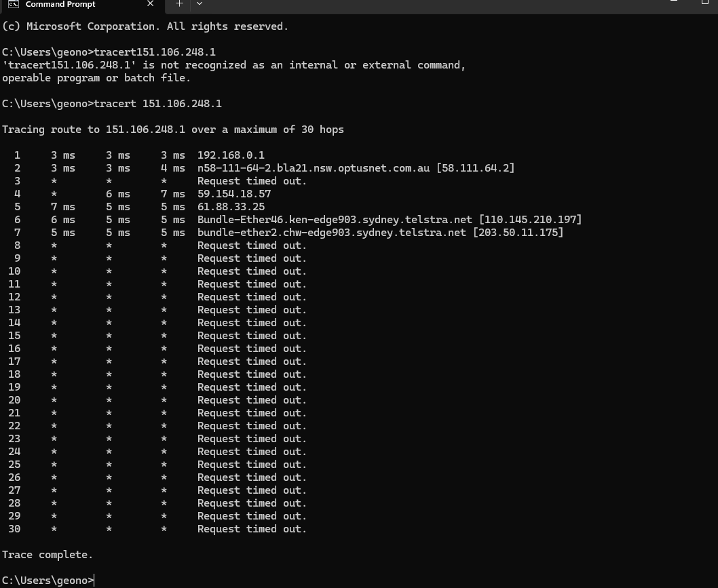
Task: Click hop 3's Request timed out text
Action: [x=252, y=181]
